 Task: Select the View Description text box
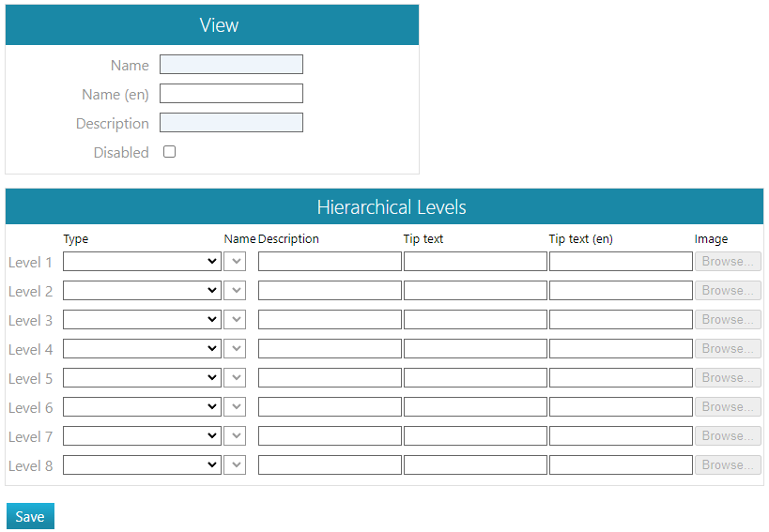231,123
